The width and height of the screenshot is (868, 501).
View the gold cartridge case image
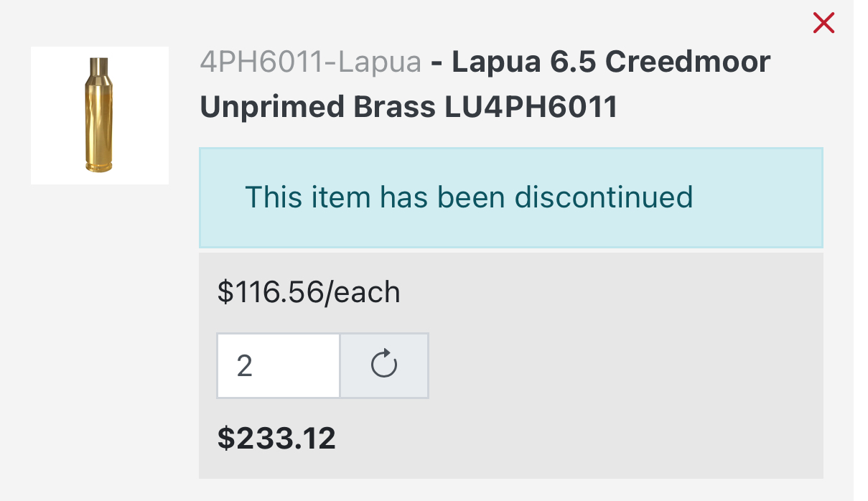point(100,116)
